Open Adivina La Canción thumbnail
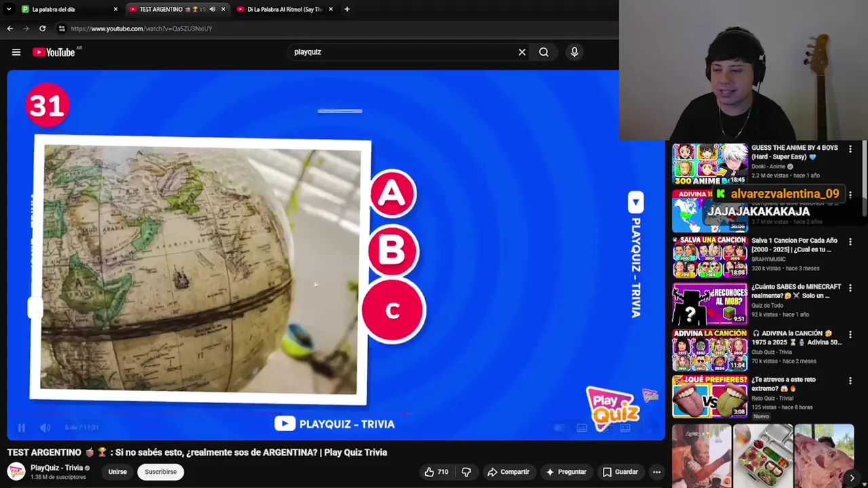Screen dimensions: 868x488 pyautogui.click(x=710, y=350)
